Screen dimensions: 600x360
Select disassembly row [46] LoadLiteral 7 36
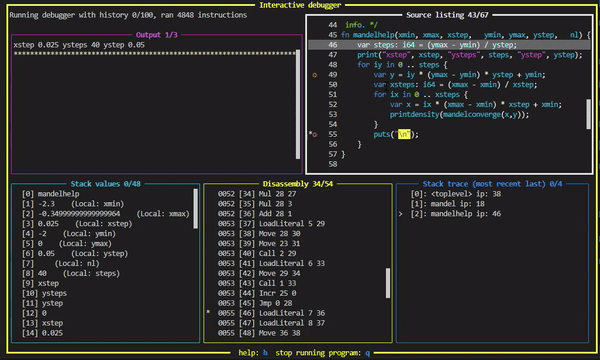[271, 313]
